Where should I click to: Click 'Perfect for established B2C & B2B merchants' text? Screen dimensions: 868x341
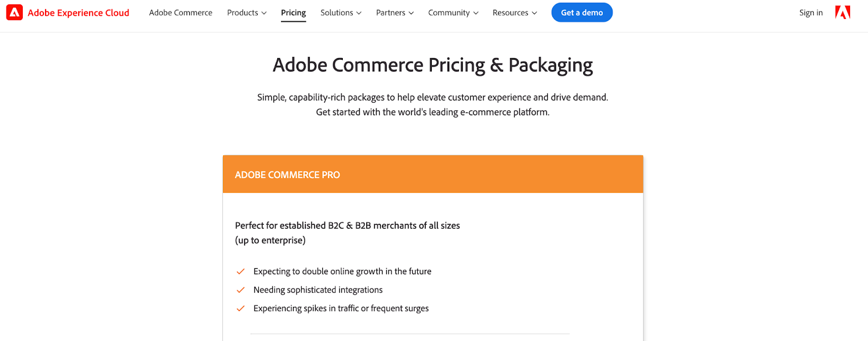(347, 225)
